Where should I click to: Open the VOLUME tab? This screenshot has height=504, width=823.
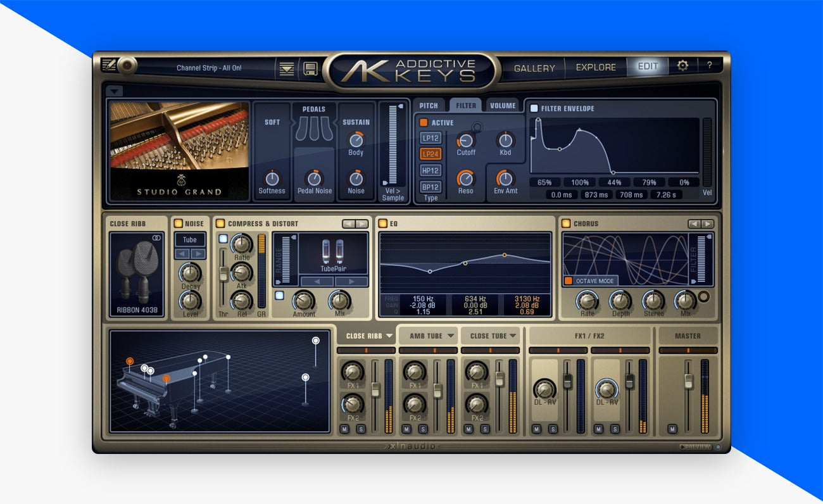pyautogui.click(x=503, y=106)
